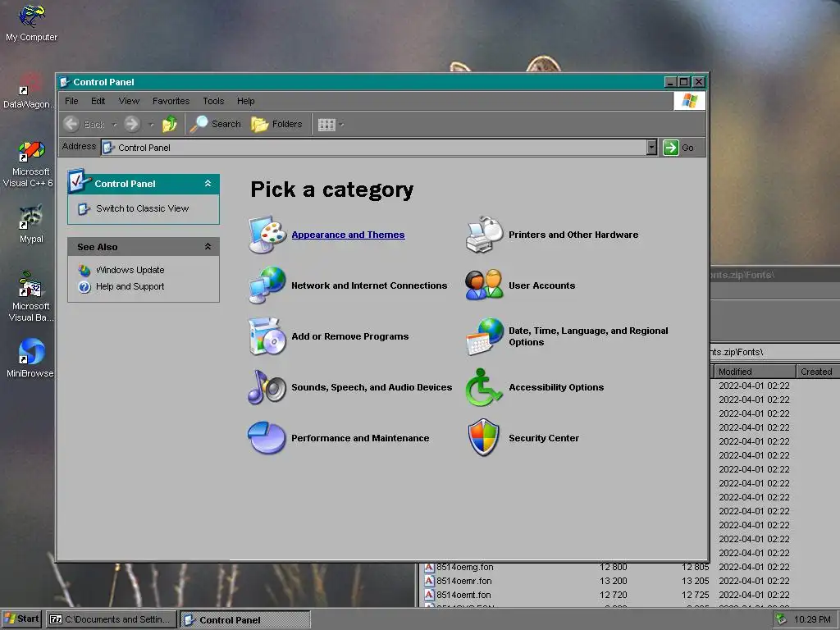Click the Appearance and Themes link
Screen dimensions: 840x630
(x=348, y=235)
